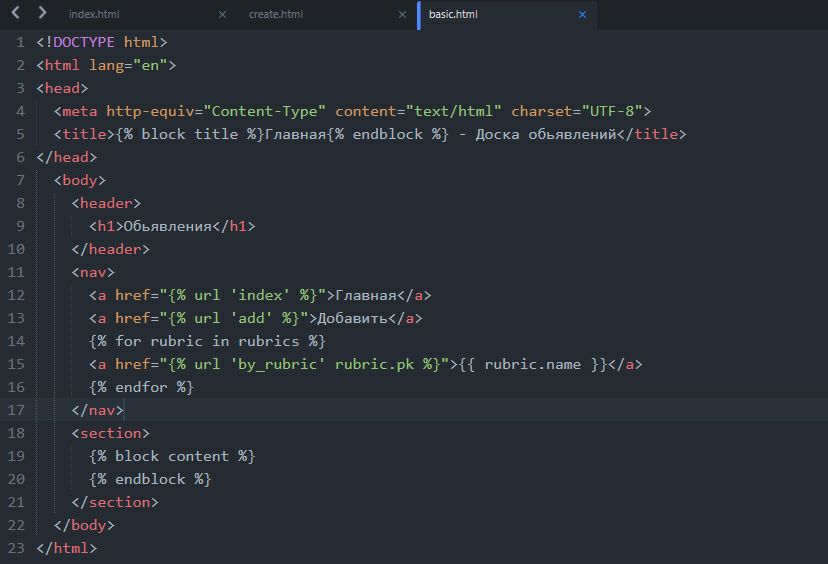Click the lang="en" attribute text
Viewport: 828px width, 564px height.
pos(128,65)
